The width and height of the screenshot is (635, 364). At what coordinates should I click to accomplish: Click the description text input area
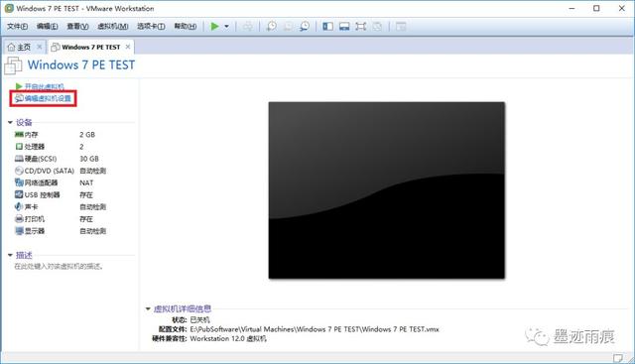[59, 267]
